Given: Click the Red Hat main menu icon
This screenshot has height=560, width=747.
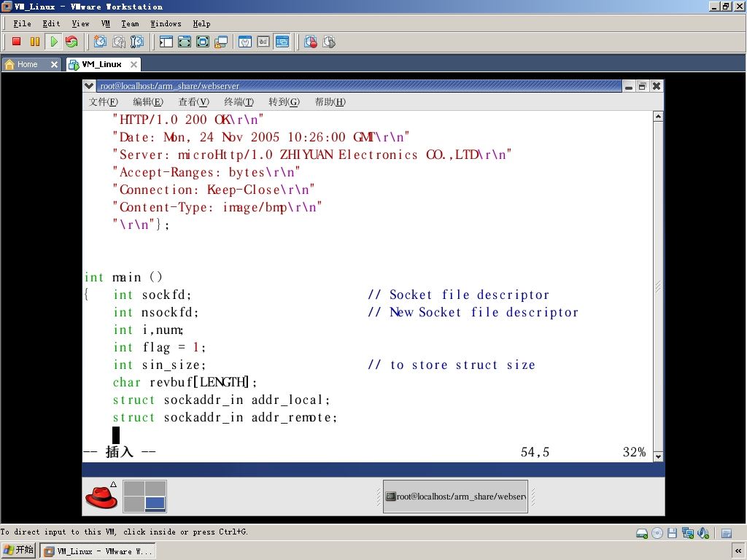Looking at the screenshot, I should click(101, 496).
